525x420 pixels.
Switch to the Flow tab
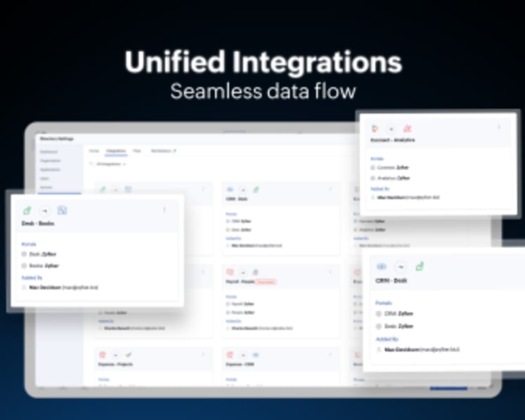coord(136,151)
